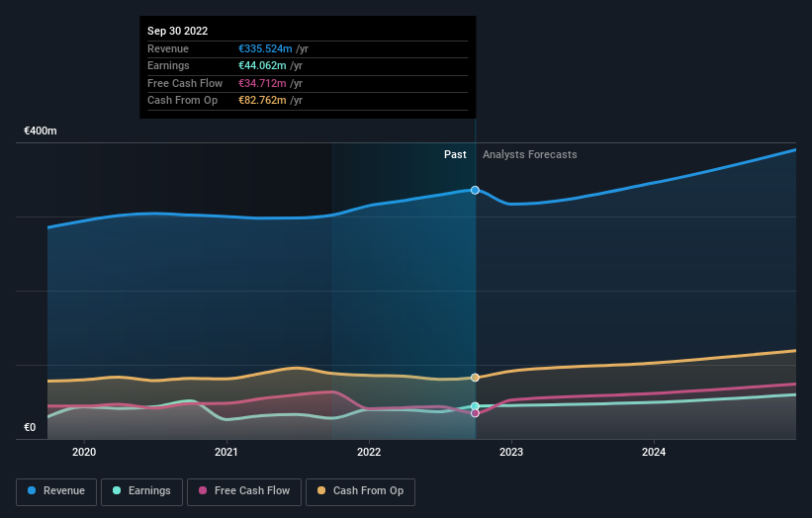Click the 2023 x-axis label
This screenshot has height=518, width=812.
(511, 452)
